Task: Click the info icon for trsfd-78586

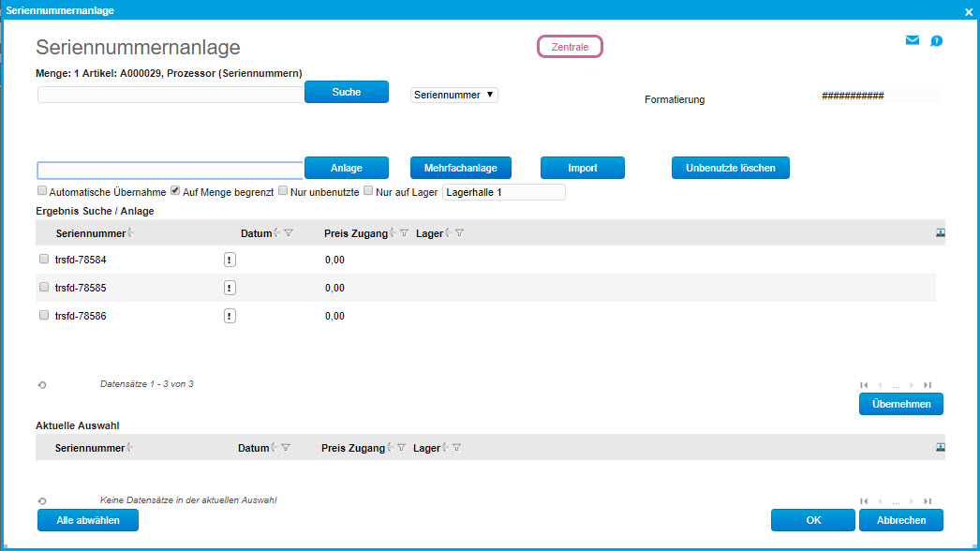Action: (230, 316)
